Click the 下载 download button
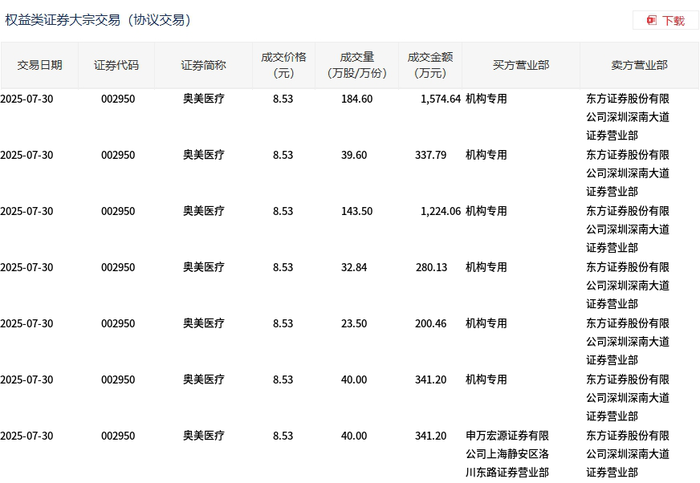This screenshot has height=483, width=700. coord(666,21)
